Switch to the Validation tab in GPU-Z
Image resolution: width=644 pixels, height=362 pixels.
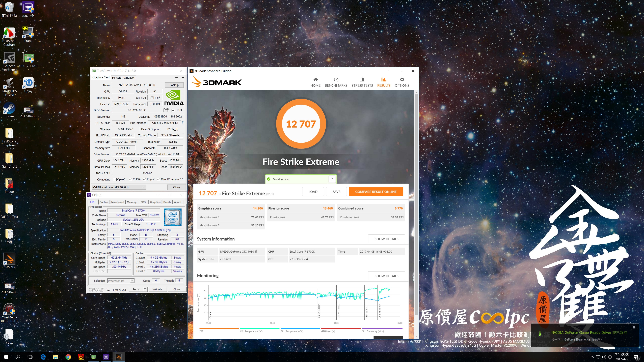click(129, 77)
